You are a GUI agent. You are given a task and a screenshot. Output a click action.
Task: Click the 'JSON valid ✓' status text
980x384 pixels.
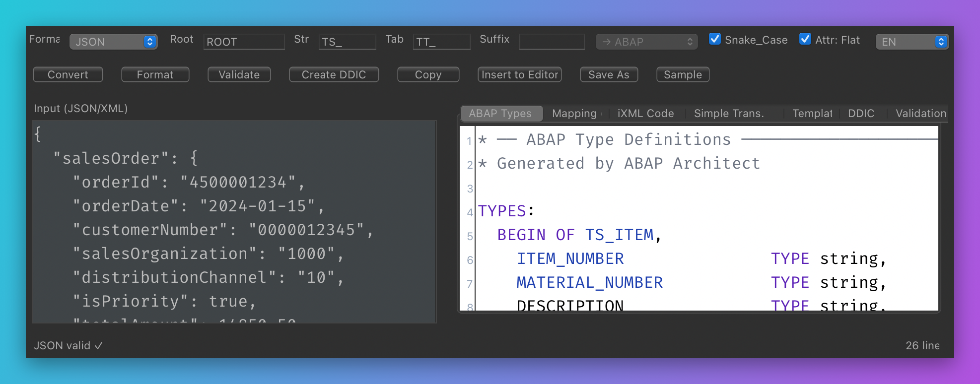coord(68,345)
